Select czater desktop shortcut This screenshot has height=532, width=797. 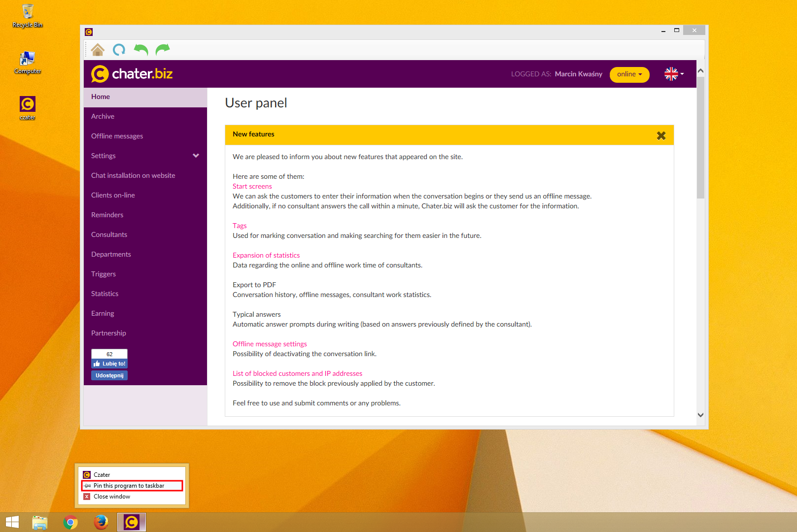click(28, 108)
